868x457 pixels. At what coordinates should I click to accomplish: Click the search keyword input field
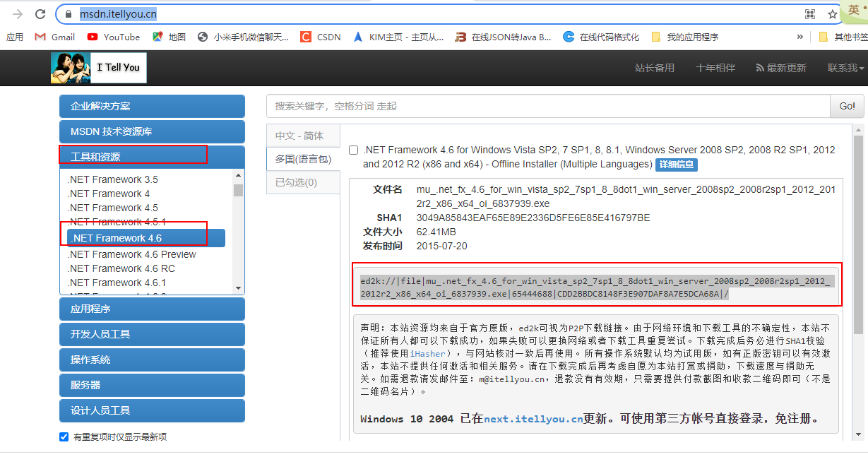coord(548,106)
